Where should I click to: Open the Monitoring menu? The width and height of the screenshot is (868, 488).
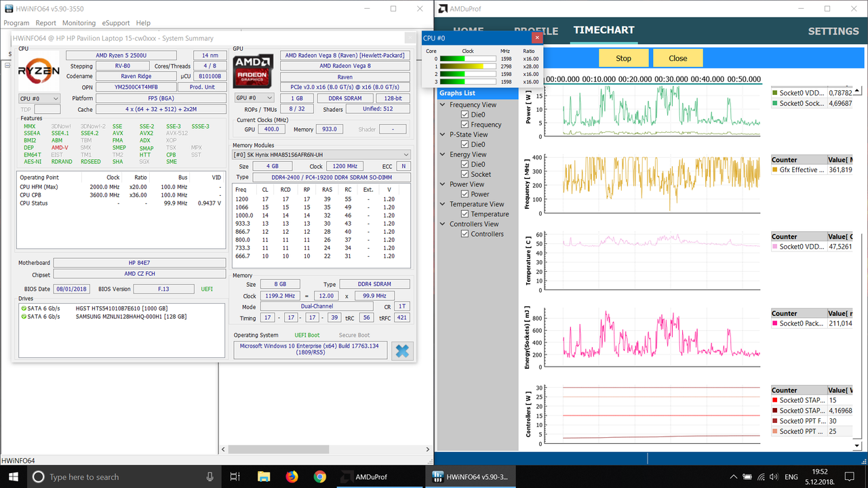coord(79,23)
